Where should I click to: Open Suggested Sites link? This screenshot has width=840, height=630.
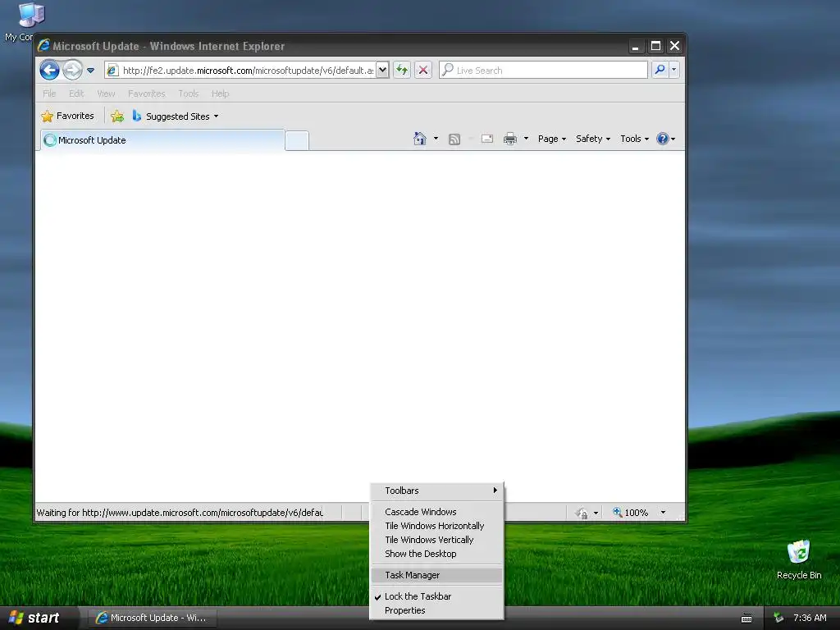coord(176,116)
